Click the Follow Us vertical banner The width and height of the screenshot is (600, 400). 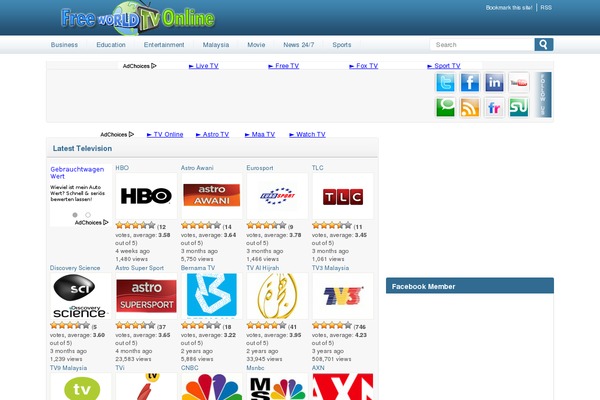[543, 95]
